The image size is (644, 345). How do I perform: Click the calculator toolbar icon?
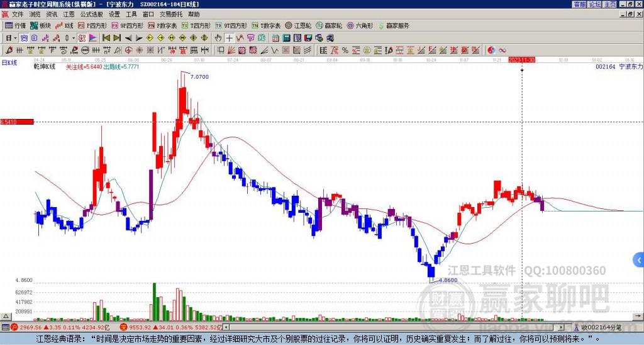(x=286, y=38)
